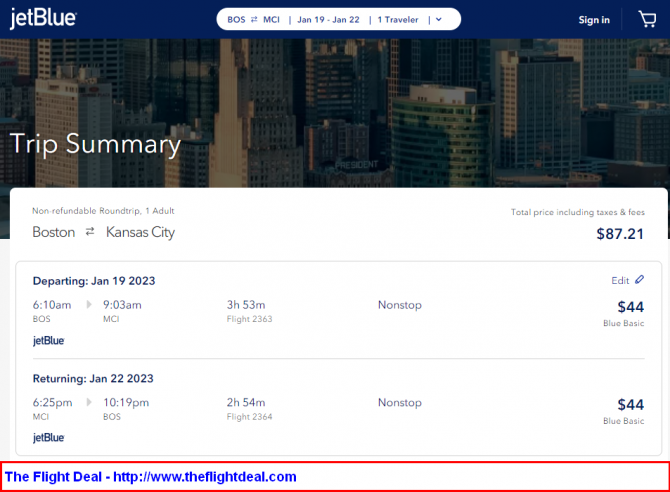Click Boston city name
Image resolution: width=670 pixels, height=492 pixels.
[54, 232]
